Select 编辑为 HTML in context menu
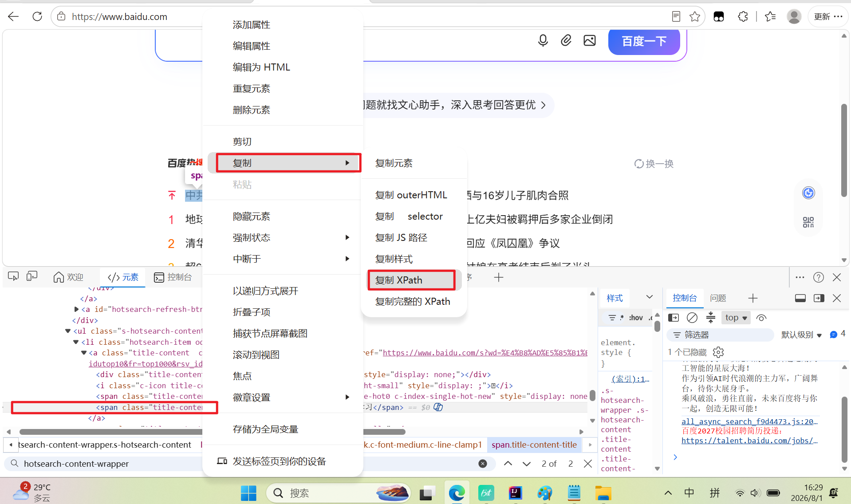Image resolution: width=851 pixels, height=504 pixels. point(261,67)
